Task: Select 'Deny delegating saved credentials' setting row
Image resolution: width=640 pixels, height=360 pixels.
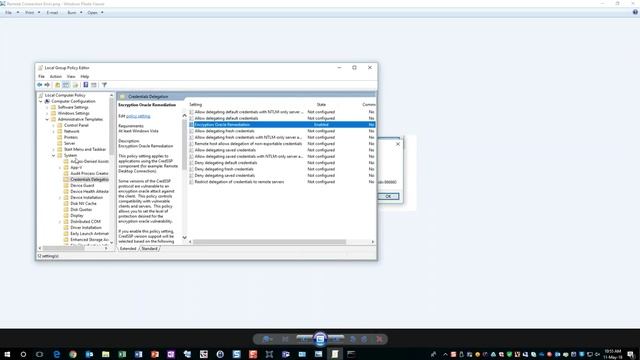Action: [282, 176]
